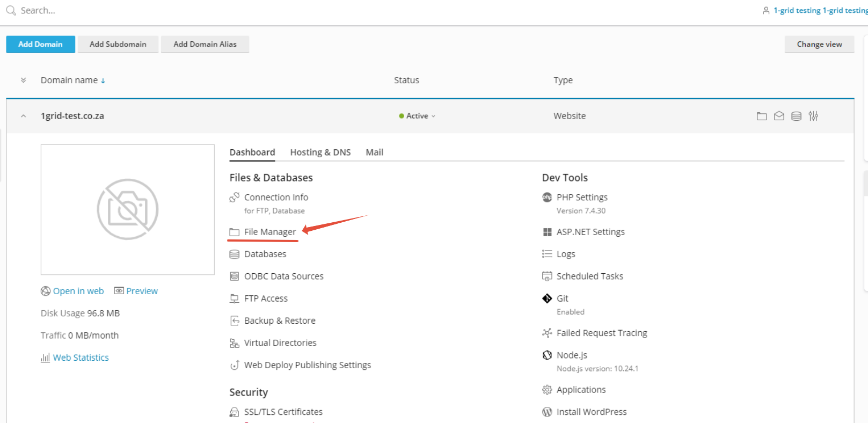The width and height of the screenshot is (868, 423).
Task: Click the ODBC Data Sources icon
Action: [x=234, y=276]
